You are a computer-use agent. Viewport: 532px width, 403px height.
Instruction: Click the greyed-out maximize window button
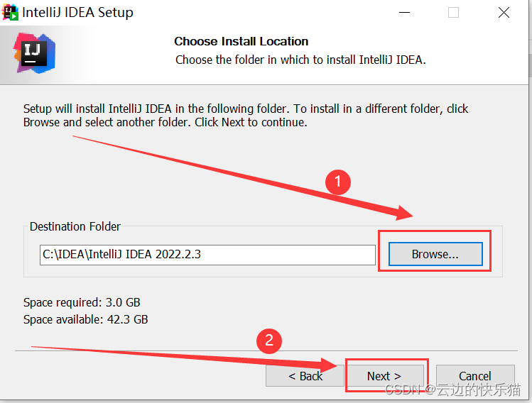coord(453,13)
